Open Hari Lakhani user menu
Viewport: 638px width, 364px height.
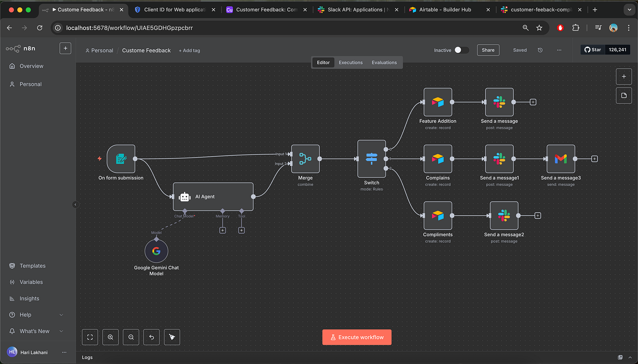point(37,352)
